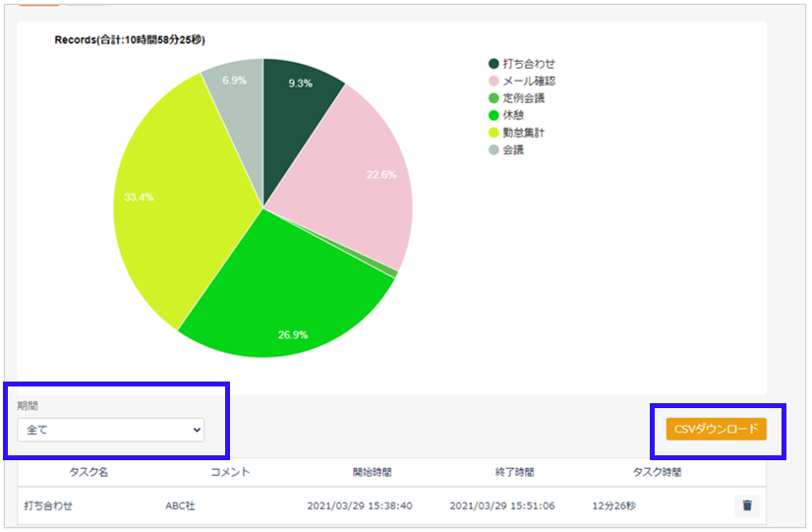This screenshot has width=812, height=532.
Task: Click the CSVダウンロード button
Action: point(716,429)
